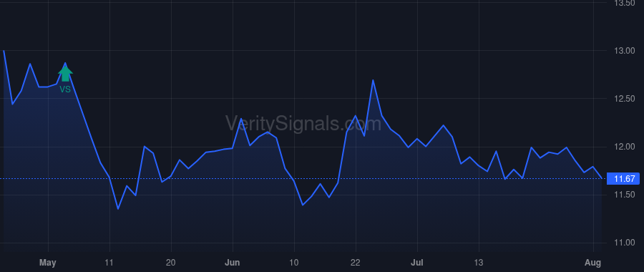Screen dimensions: 644x272
Task: Click the 12.00 price axis label
Action: pos(624,147)
